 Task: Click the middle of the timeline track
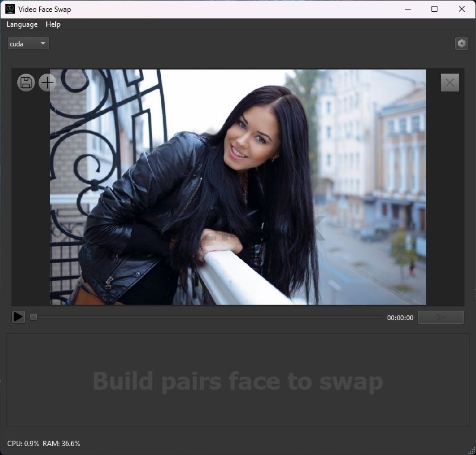coord(208,317)
